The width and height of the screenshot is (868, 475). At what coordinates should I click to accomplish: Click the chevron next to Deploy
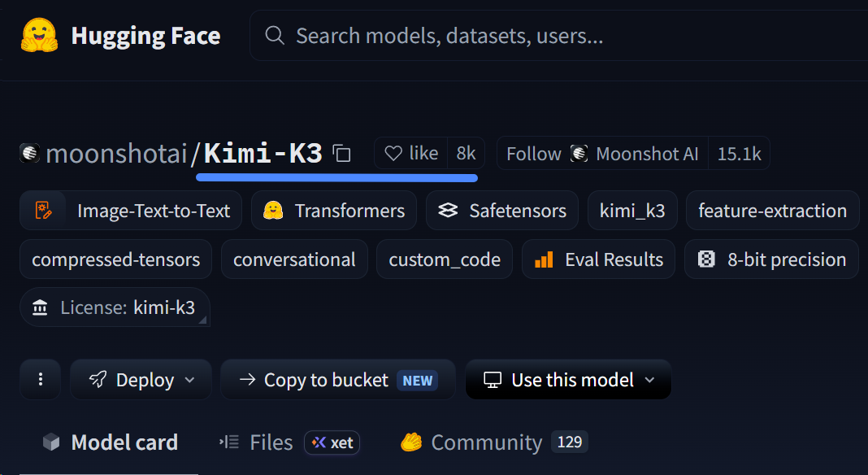pos(189,380)
